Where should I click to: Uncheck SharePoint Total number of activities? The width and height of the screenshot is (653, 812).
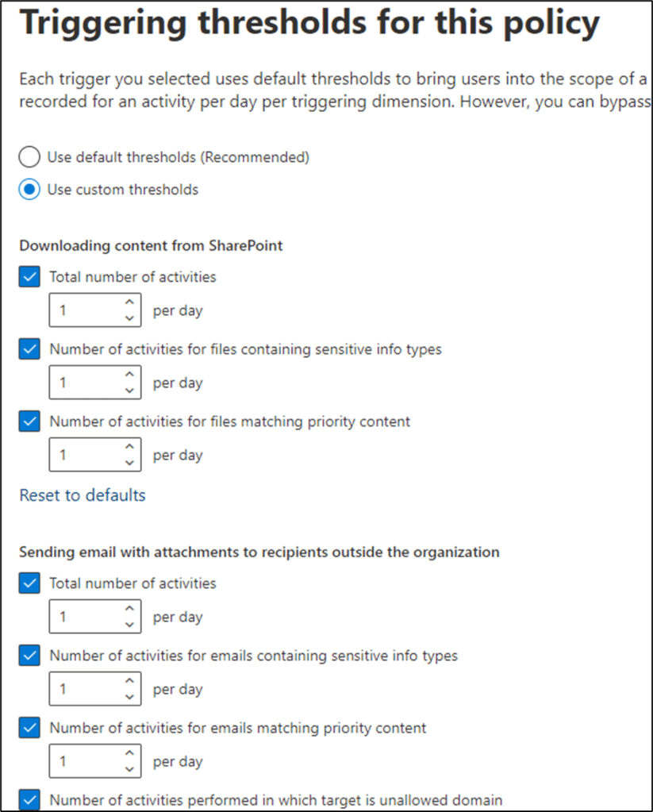(x=29, y=277)
